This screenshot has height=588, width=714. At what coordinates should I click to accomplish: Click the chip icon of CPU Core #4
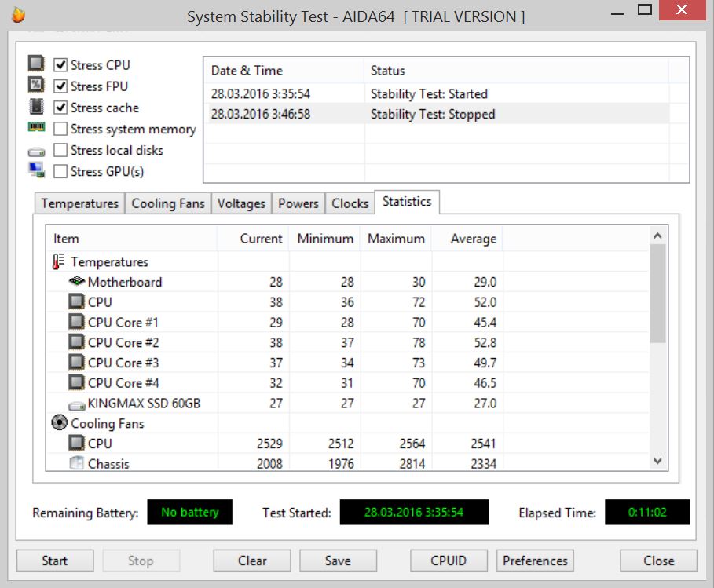pos(76,382)
